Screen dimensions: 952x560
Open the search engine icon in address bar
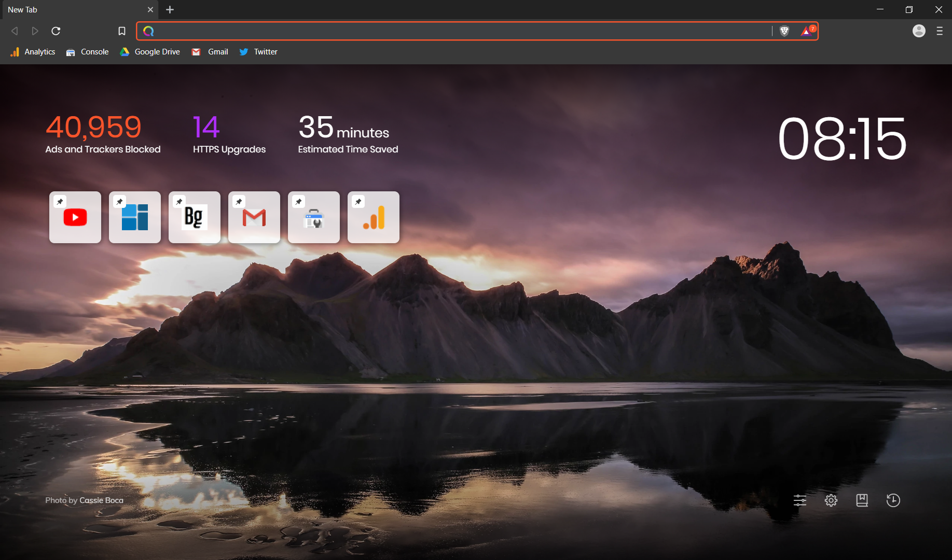pos(149,31)
